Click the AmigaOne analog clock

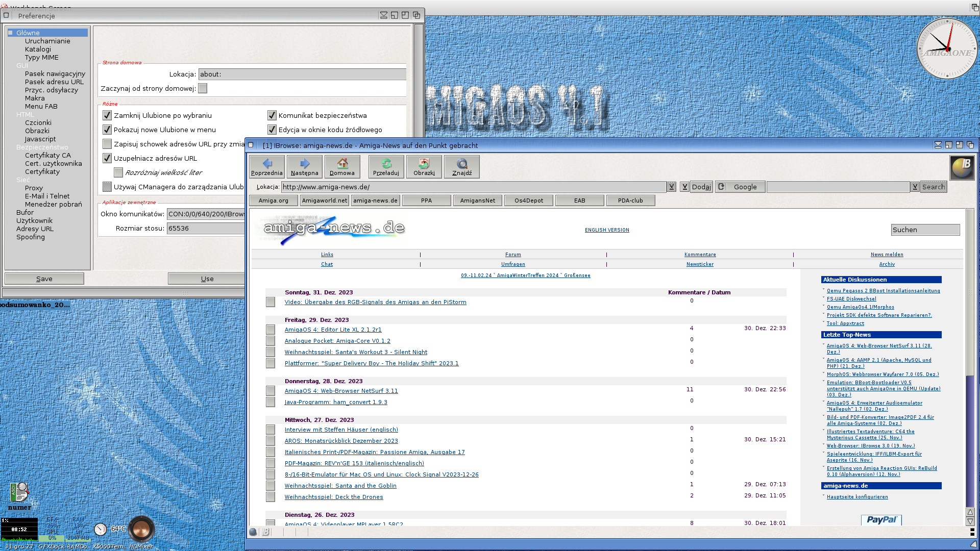click(947, 48)
